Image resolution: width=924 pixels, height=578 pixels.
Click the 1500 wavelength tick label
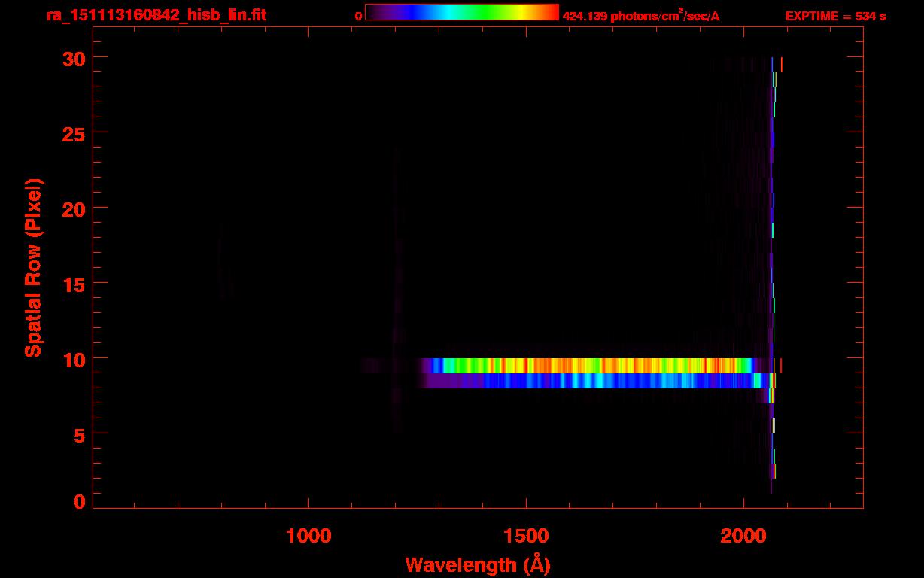pos(526,536)
